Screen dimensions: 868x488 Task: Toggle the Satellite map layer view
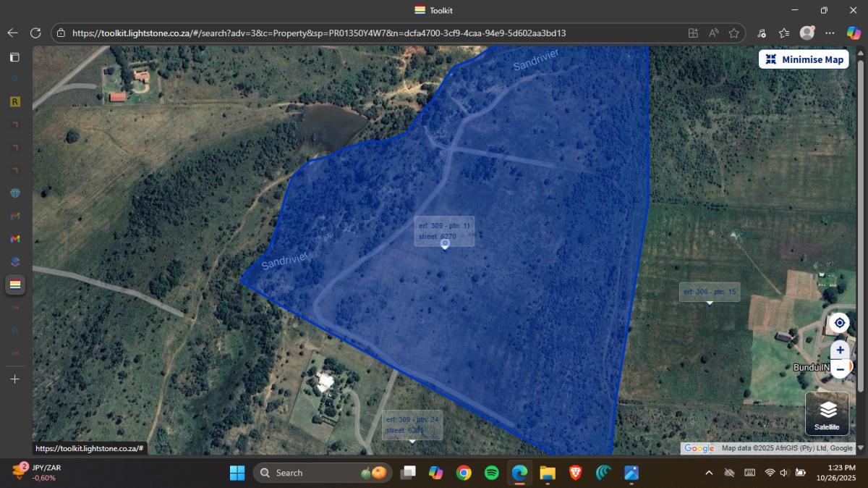(x=827, y=414)
